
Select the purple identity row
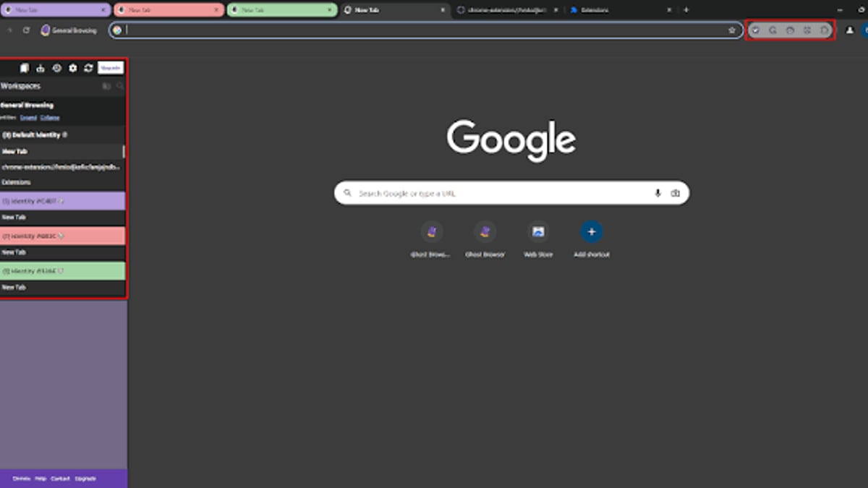(x=62, y=201)
